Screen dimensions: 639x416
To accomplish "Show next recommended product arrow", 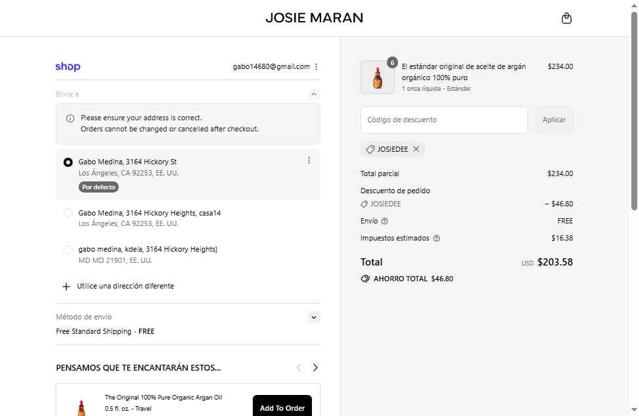I will [x=315, y=368].
